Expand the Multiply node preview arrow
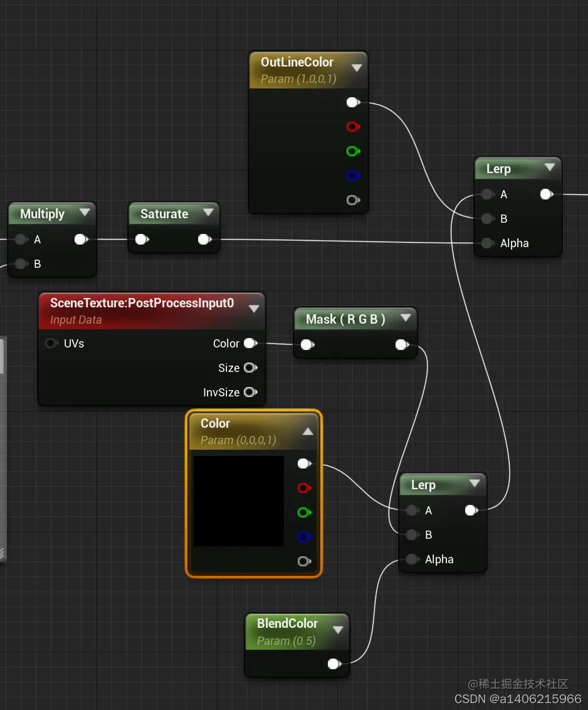This screenshot has width=588, height=710. coord(85,212)
